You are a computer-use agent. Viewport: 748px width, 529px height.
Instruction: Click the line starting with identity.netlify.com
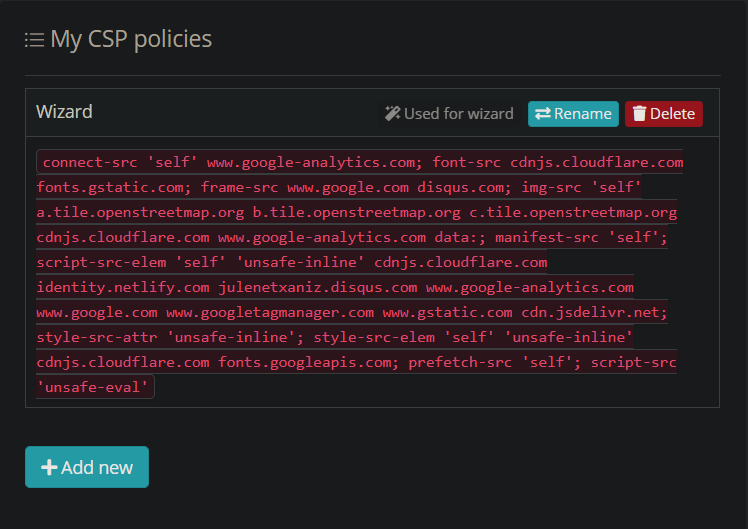(x=334, y=287)
